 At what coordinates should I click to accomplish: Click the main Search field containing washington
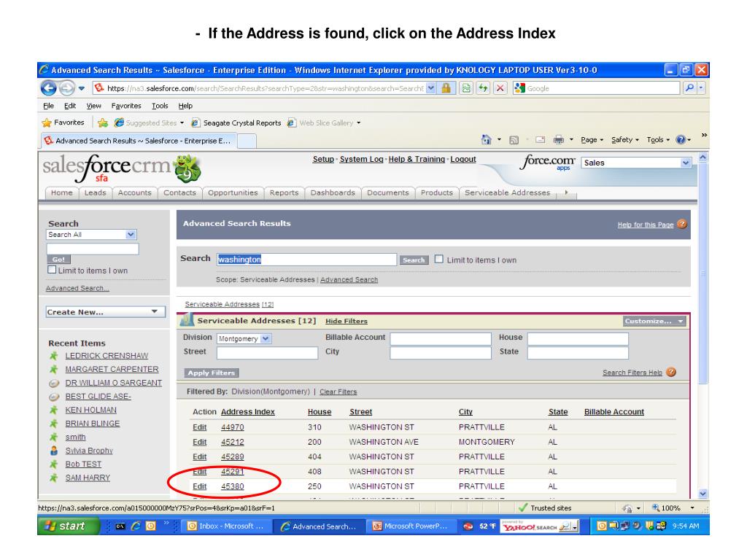click(x=306, y=260)
